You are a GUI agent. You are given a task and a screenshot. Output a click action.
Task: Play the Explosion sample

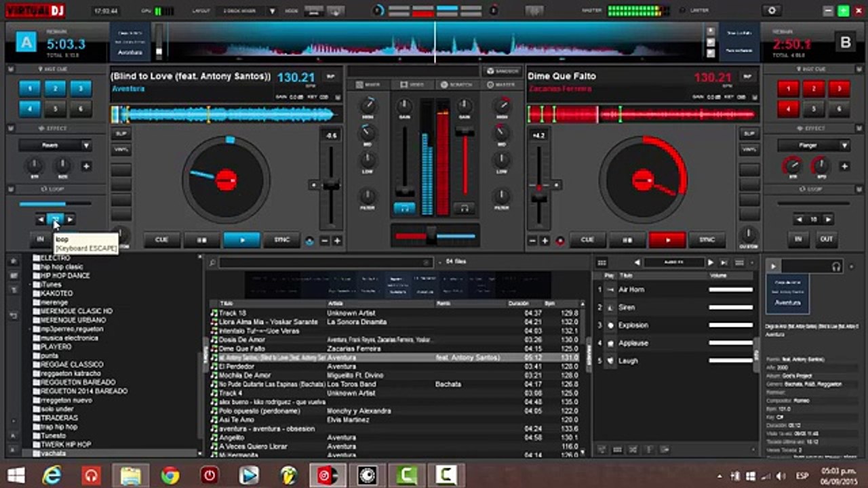tap(610, 325)
